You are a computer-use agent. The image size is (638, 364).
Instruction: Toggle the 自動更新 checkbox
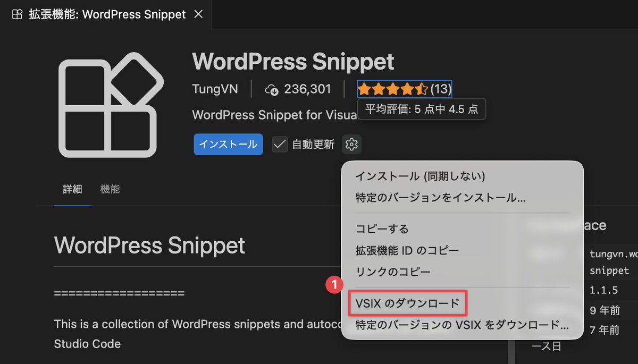(x=279, y=144)
